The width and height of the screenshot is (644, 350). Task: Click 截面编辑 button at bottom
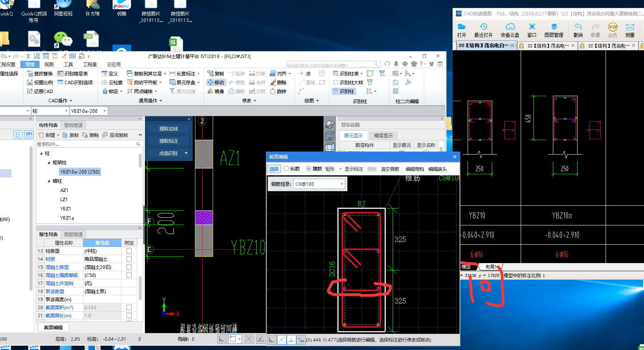pos(53,327)
